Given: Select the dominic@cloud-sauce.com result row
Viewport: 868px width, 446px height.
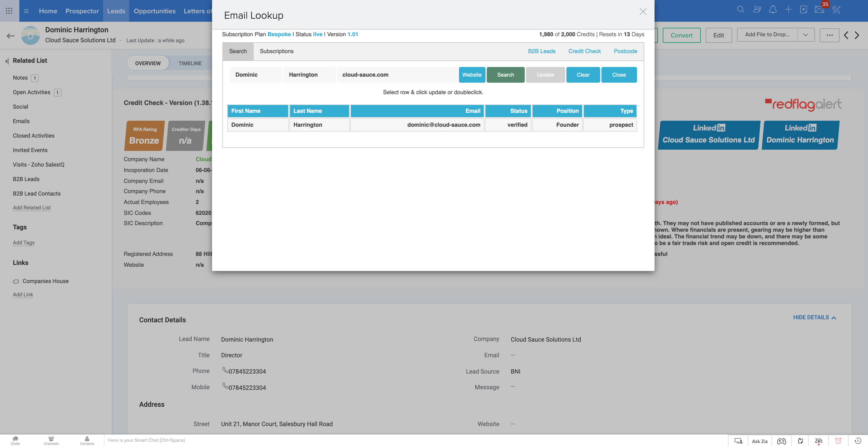Looking at the screenshot, I should point(432,125).
